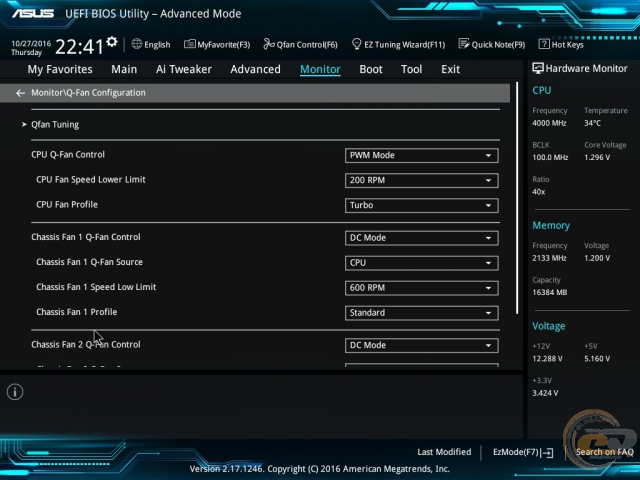This screenshot has width=640, height=480.
Task: Click the EZ Tuning Wizard lightbulb icon
Action: coord(356,44)
